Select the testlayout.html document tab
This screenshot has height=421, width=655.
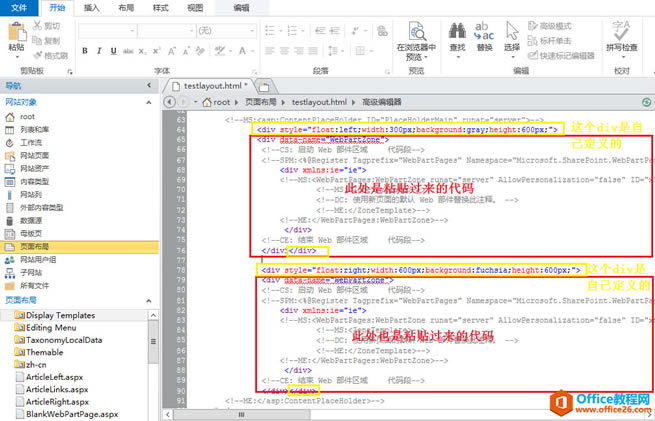(209, 86)
